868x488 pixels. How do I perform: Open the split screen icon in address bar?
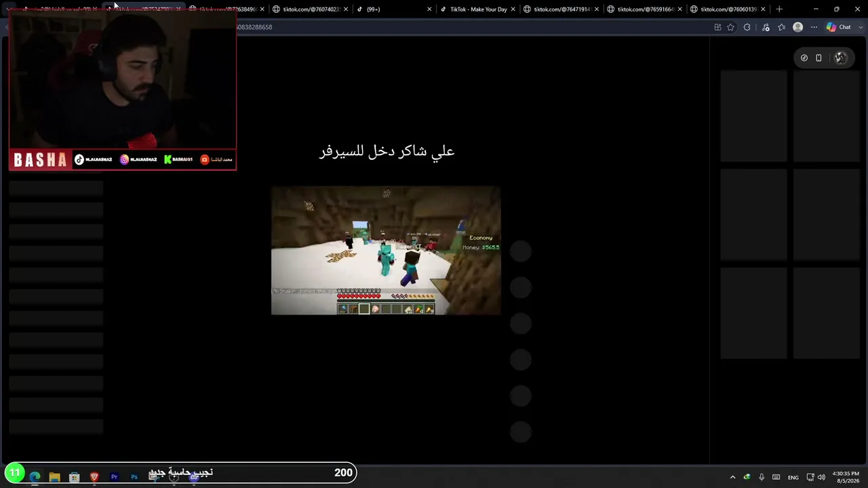click(x=717, y=27)
